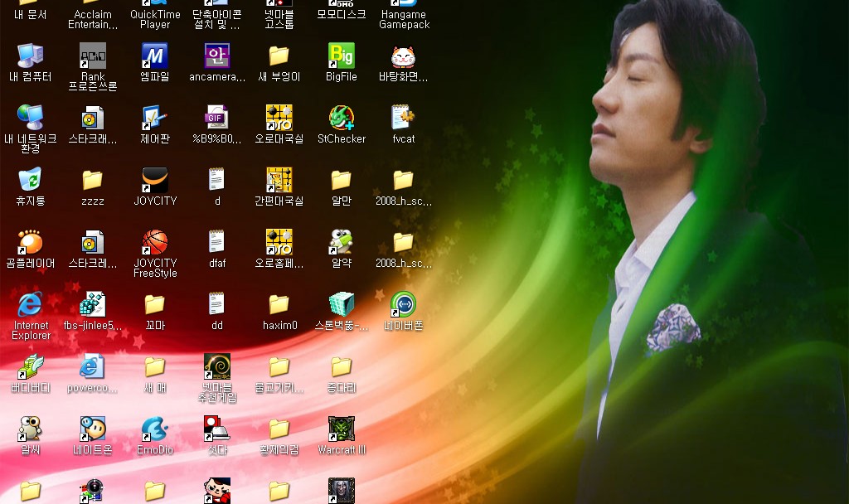This screenshot has height=504, width=849.
Task: Click the 내 문서 label
Action: coord(31,15)
